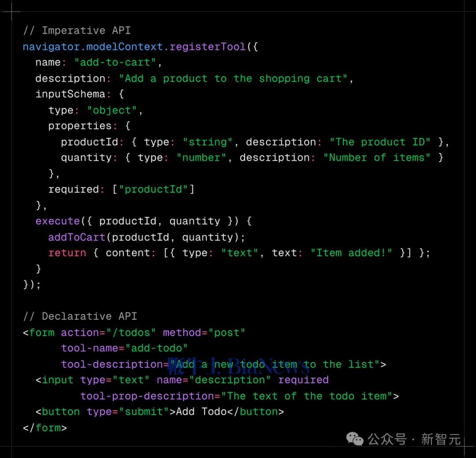Screen dimensions: 476x458
Task: Click the return keyword
Action: [67, 253]
